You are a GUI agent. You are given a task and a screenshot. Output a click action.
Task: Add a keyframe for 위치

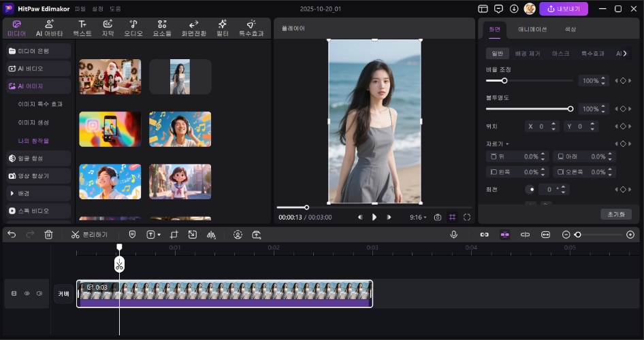tap(623, 126)
